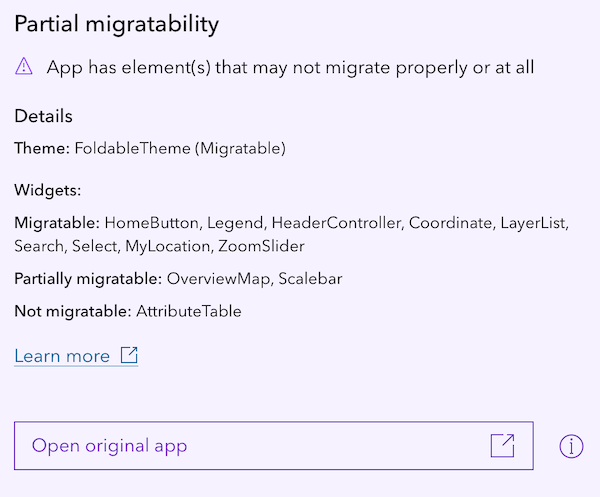The image size is (600, 497).
Task: Click the Partial migratability heading
Action: point(117,24)
